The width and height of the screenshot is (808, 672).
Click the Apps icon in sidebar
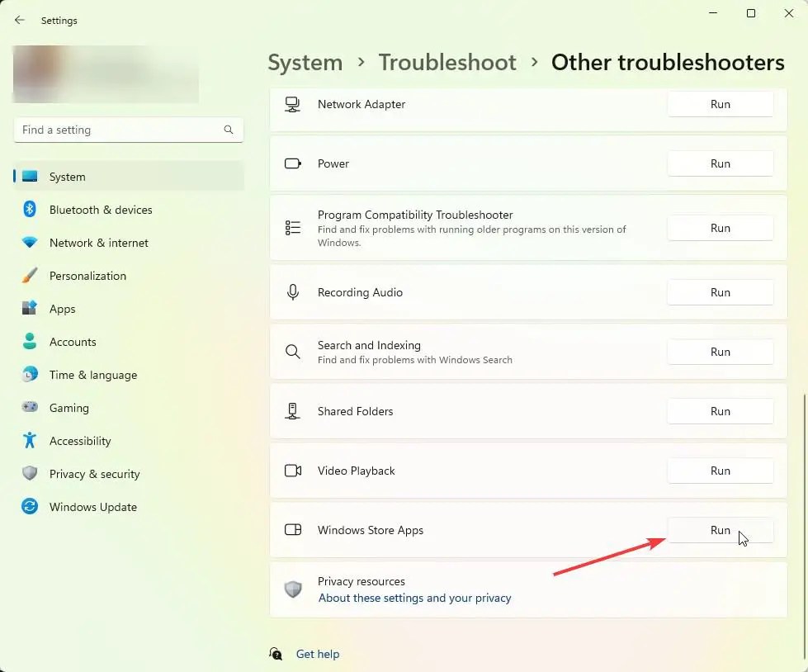pyautogui.click(x=30, y=308)
